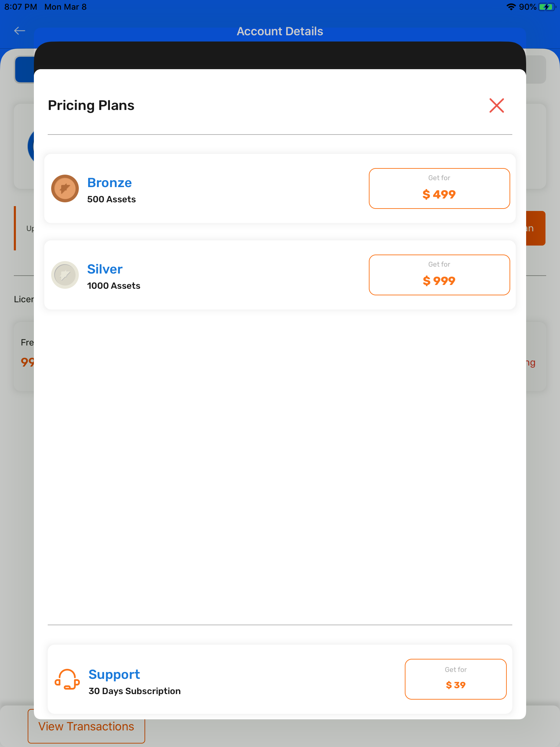The image size is (560, 747).
Task: Select the Support plan title
Action: coord(114,674)
